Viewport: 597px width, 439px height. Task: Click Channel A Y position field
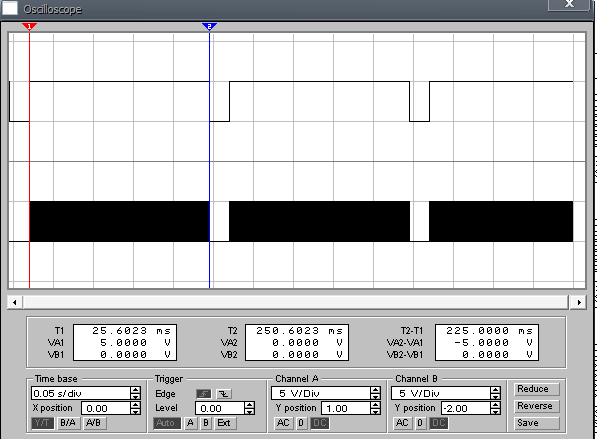346,409
